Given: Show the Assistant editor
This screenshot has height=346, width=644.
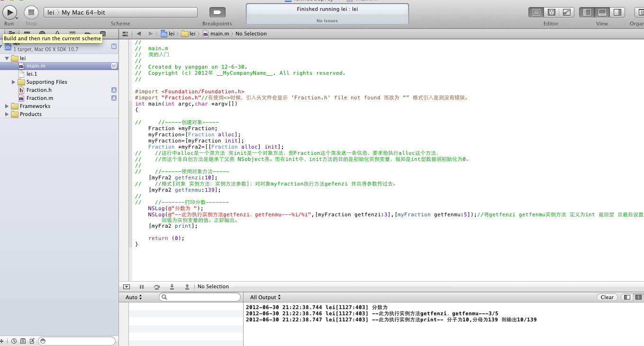Looking at the screenshot, I should tap(552, 12).
